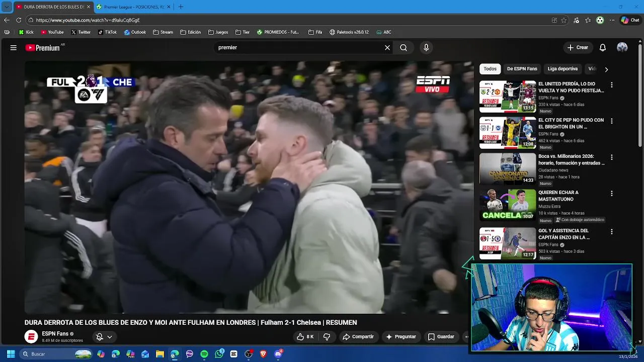644x362 pixels.
Task: Open options for 'Boca vs. Millonarios 2026' video
Action: click(612, 157)
